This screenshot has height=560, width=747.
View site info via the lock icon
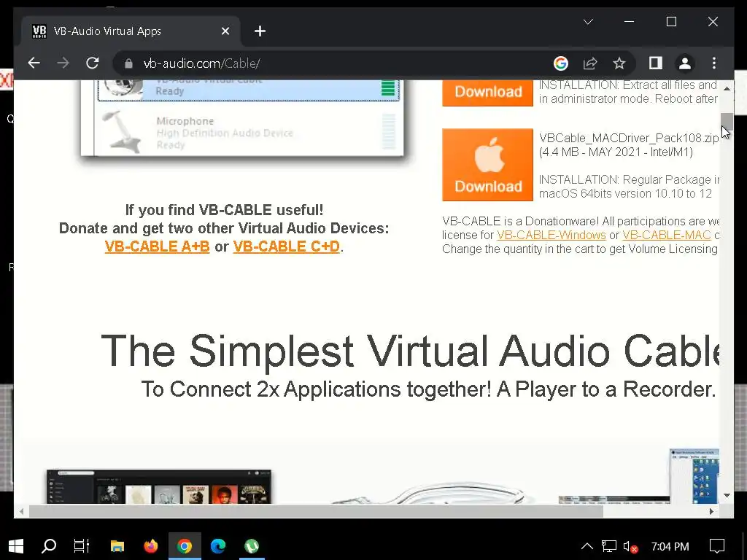pyautogui.click(x=128, y=63)
